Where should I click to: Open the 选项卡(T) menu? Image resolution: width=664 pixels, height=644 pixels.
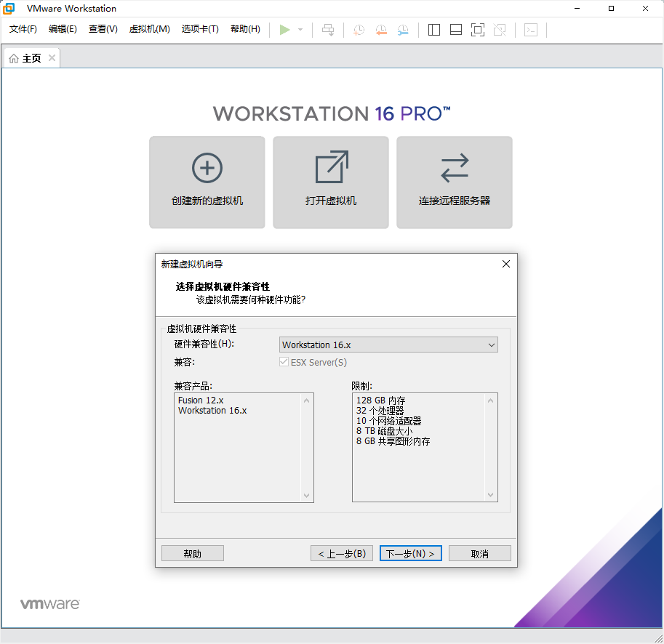click(x=200, y=29)
